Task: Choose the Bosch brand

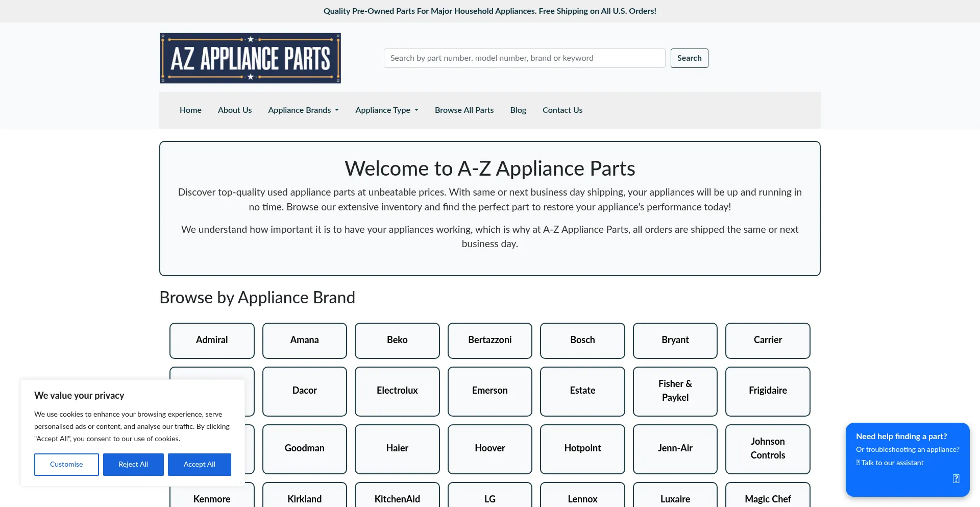Action: click(x=582, y=341)
